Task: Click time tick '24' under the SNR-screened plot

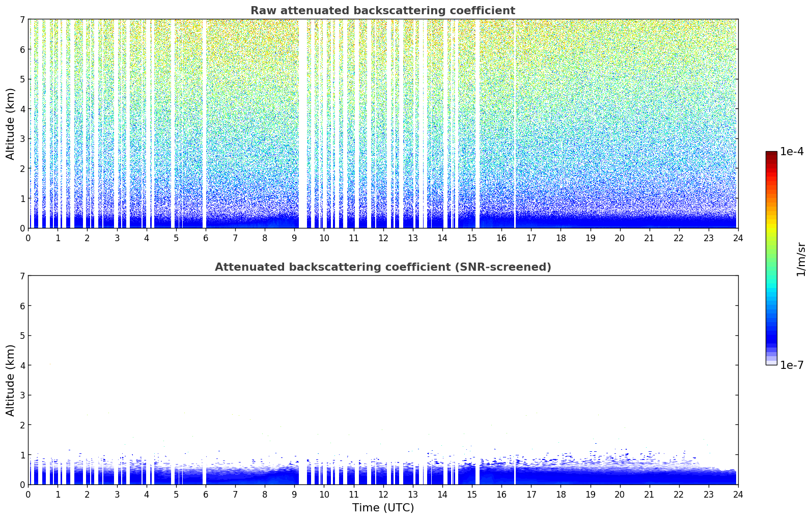Action: [738, 494]
